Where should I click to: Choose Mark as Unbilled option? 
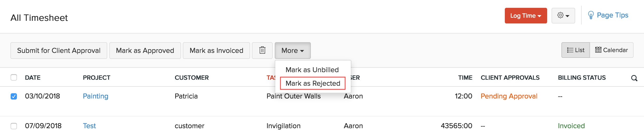click(x=312, y=70)
